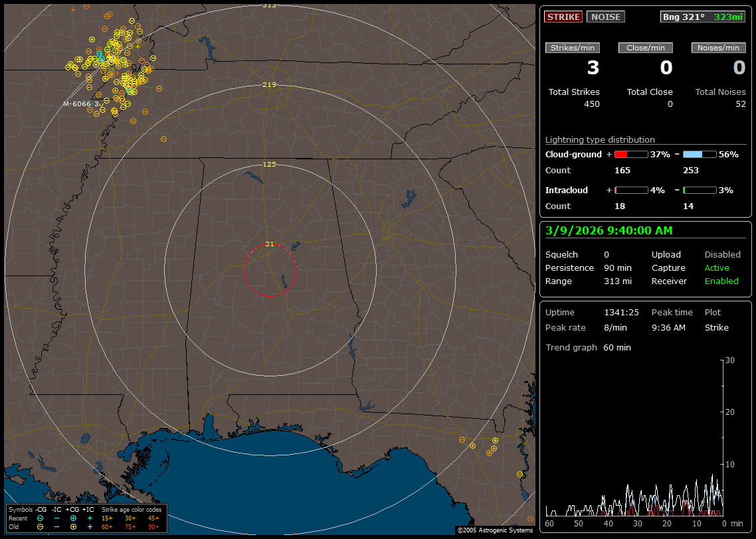Screen dimensions: 756x539
Task: Click the old +CG yellow legend symbol
Action: [73, 526]
